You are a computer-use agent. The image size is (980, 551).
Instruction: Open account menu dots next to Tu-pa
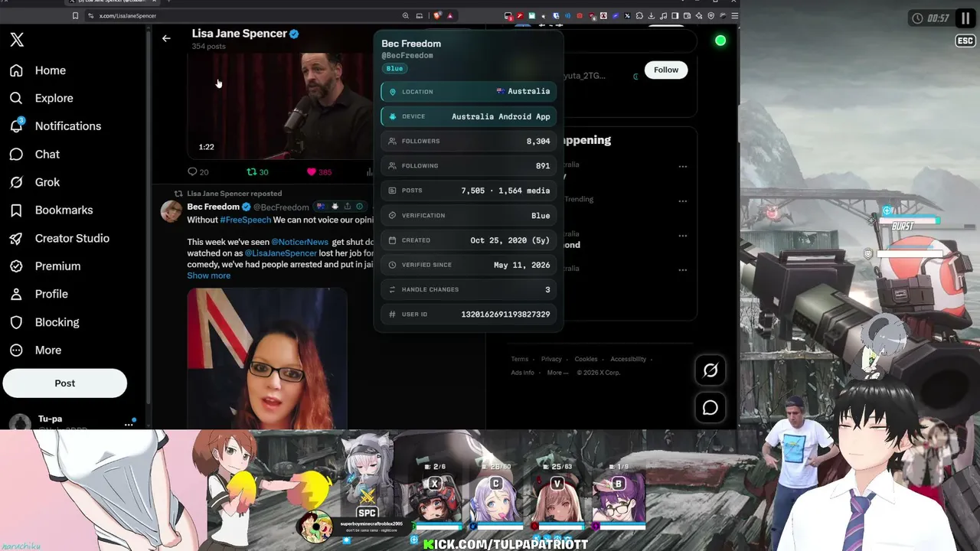[x=129, y=423]
